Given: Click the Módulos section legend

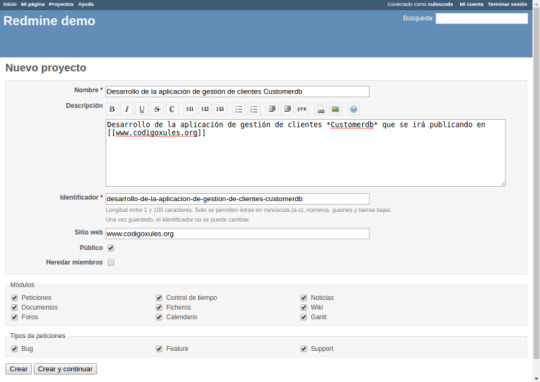Looking at the screenshot, I should click(22, 285).
